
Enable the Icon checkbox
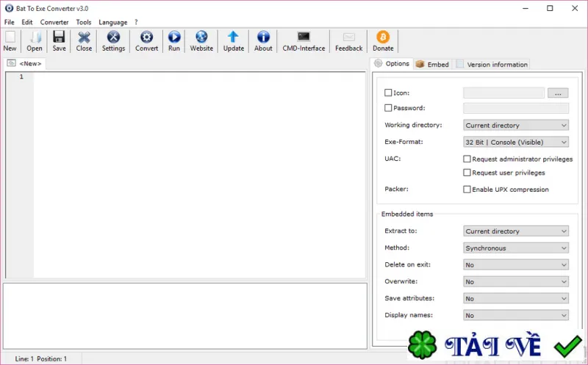[x=388, y=93]
